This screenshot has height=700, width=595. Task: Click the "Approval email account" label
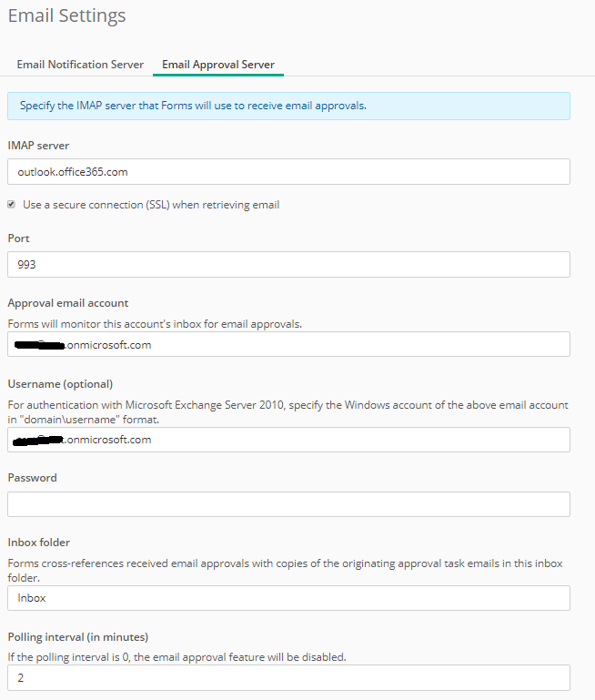pyautogui.click(x=68, y=303)
